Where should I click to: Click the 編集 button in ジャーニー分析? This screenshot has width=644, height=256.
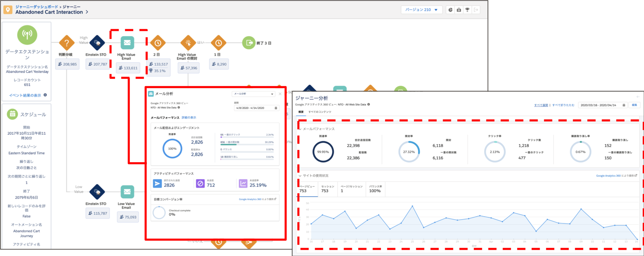coord(634,105)
